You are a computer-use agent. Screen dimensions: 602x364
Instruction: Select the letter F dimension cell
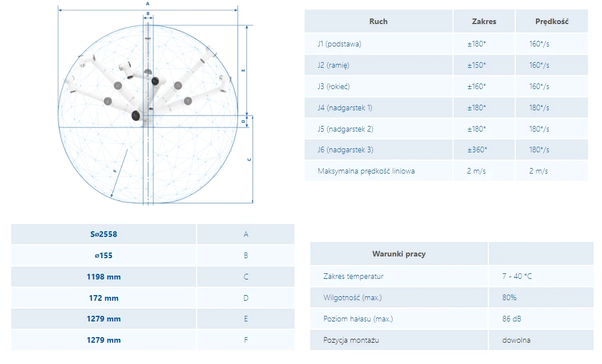[246, 340]
